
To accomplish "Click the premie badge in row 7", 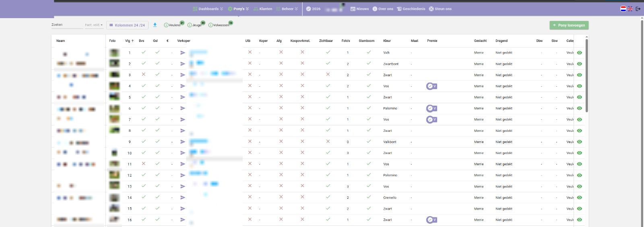I will pos(431,120).
